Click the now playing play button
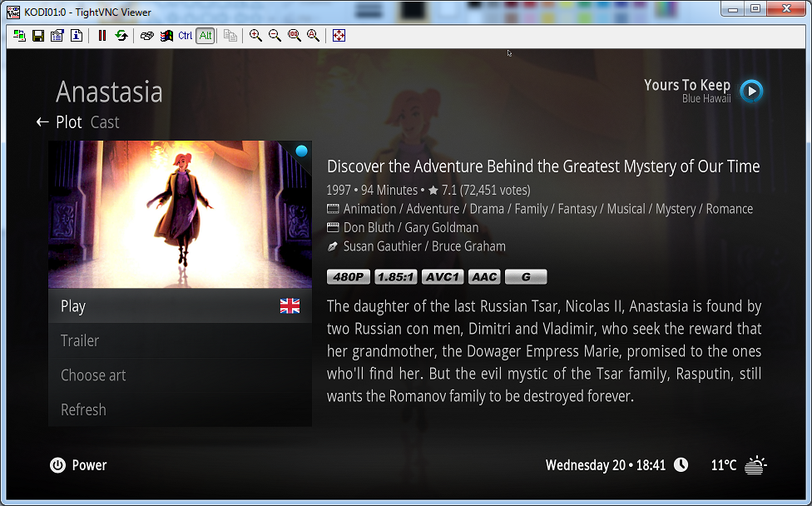Screen dimensions: 812x506 pyautogui.click(x=751, y=92)
